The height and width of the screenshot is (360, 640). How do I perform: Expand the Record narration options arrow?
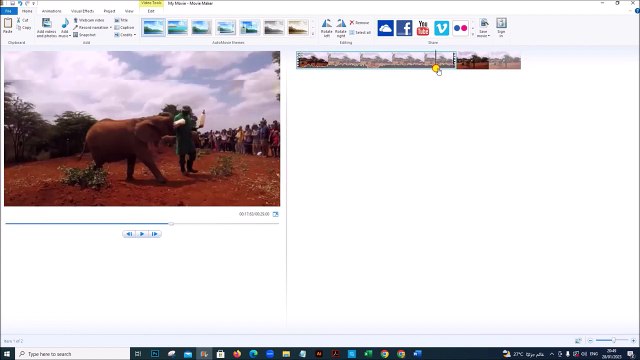[111, 28]
